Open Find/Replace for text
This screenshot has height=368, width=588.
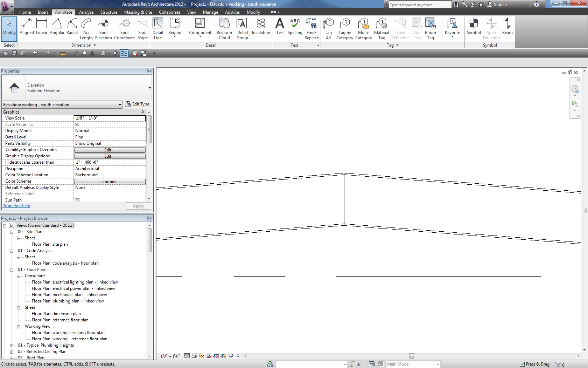(311, 29)
